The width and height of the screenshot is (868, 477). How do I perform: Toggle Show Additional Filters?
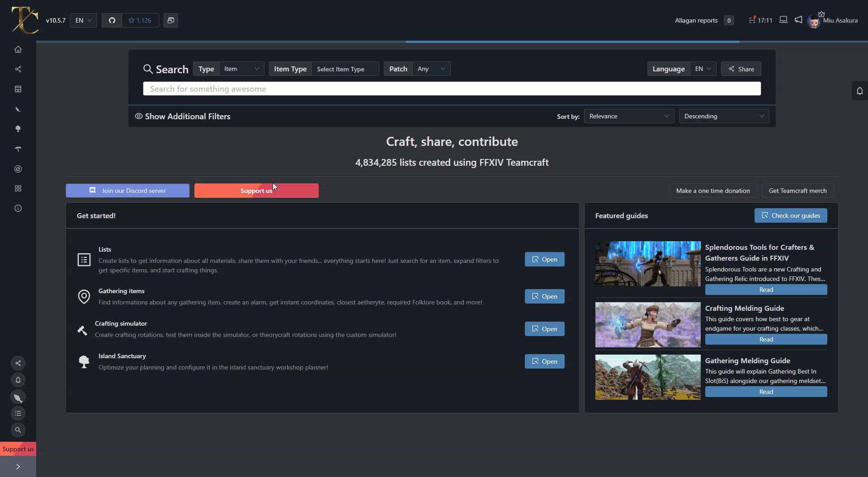(x=183, y=116)
